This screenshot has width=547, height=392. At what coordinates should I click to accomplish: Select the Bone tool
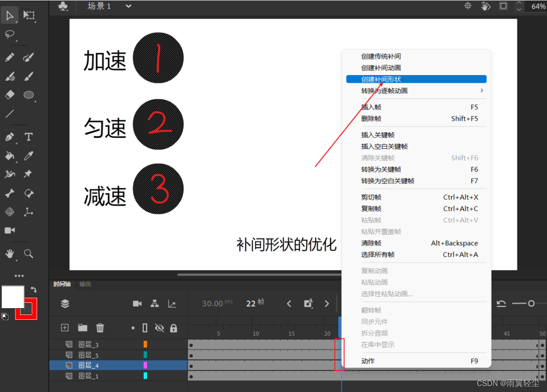pyautogui.click(x=10, y=193)
